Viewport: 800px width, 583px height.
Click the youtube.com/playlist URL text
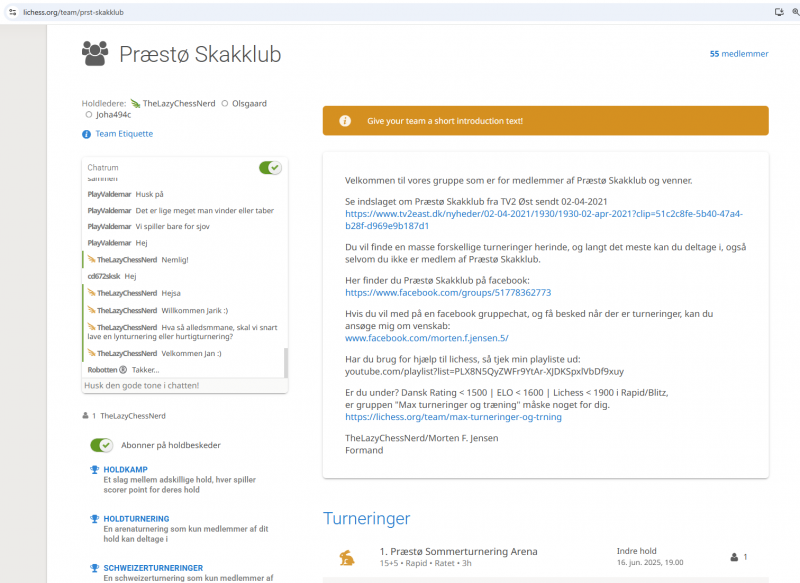point(484,372)
